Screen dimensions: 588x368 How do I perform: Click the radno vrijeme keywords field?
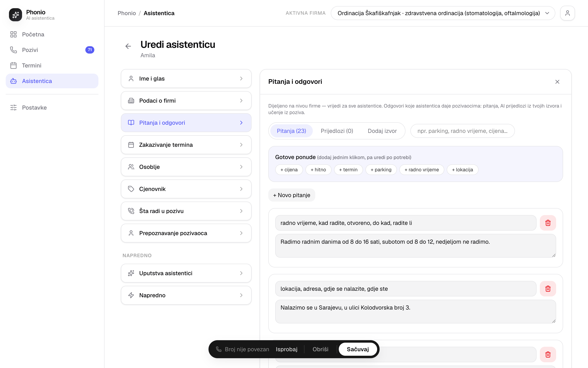click(405, 223)
